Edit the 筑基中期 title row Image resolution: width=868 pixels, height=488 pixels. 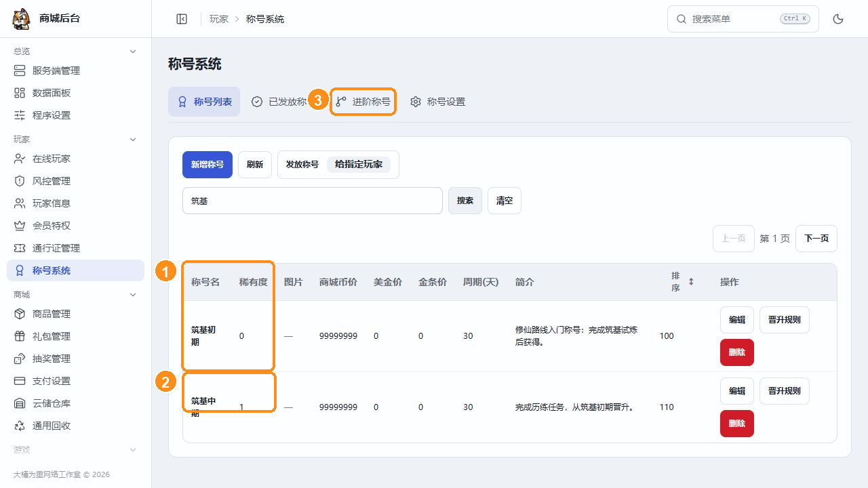(x=737, y=391)
